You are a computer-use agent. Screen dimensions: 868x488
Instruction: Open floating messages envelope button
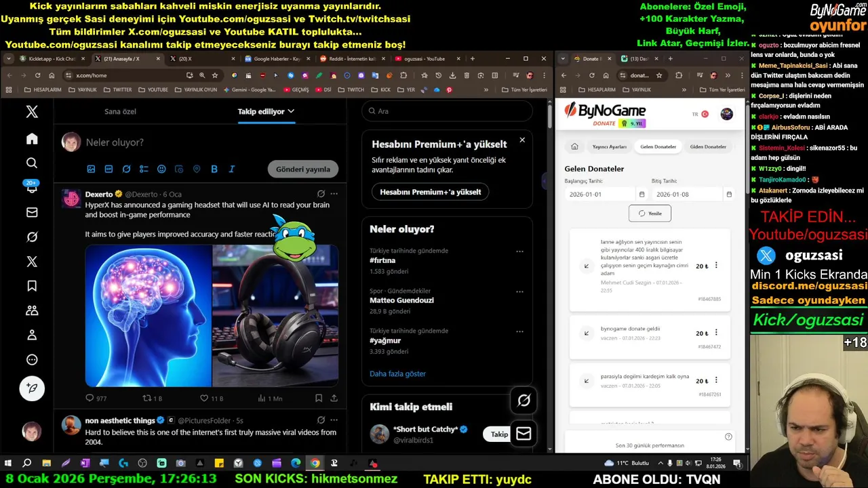(x=524, y=433)
